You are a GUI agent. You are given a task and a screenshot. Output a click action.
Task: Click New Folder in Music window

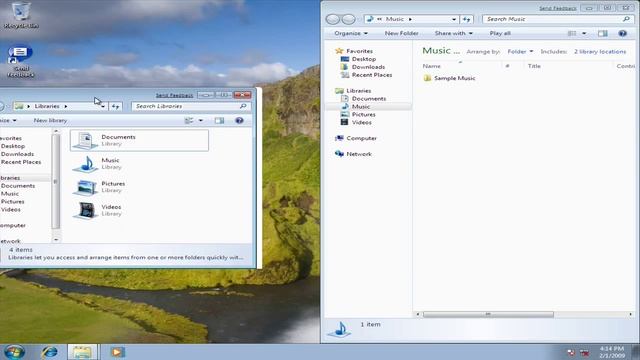pyautogui.click(x=401, y=33)
